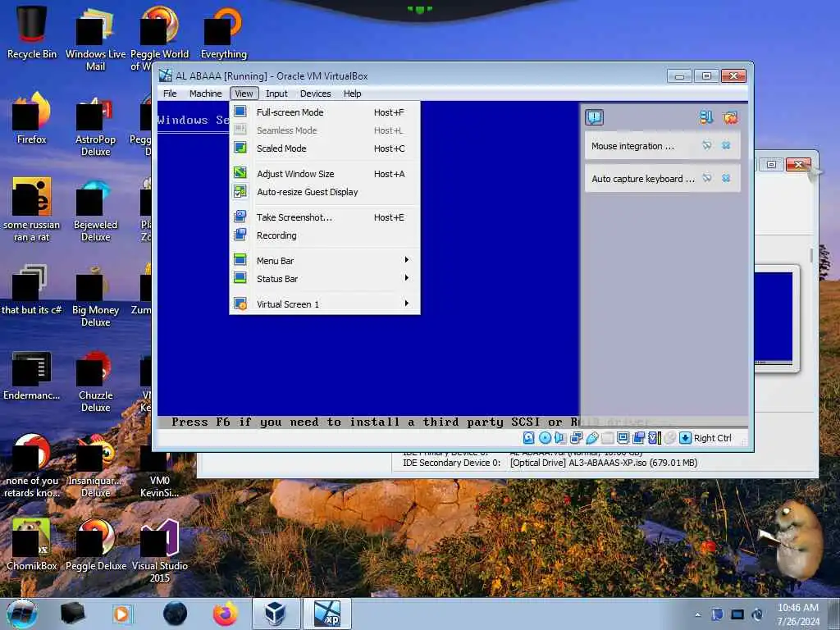Viewport: 840px width, 630px height.
Task: Expand the Menu Bar submenu
Action: pos(325,260)
